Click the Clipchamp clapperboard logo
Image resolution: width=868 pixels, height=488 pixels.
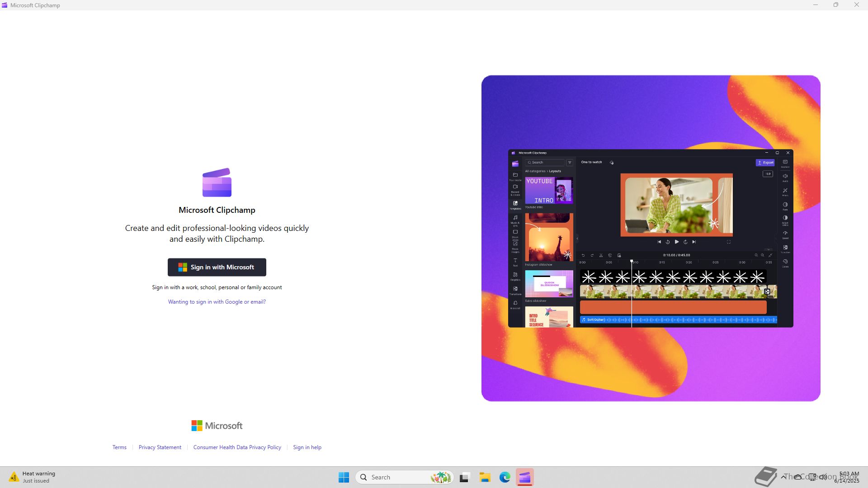[217, 183]
